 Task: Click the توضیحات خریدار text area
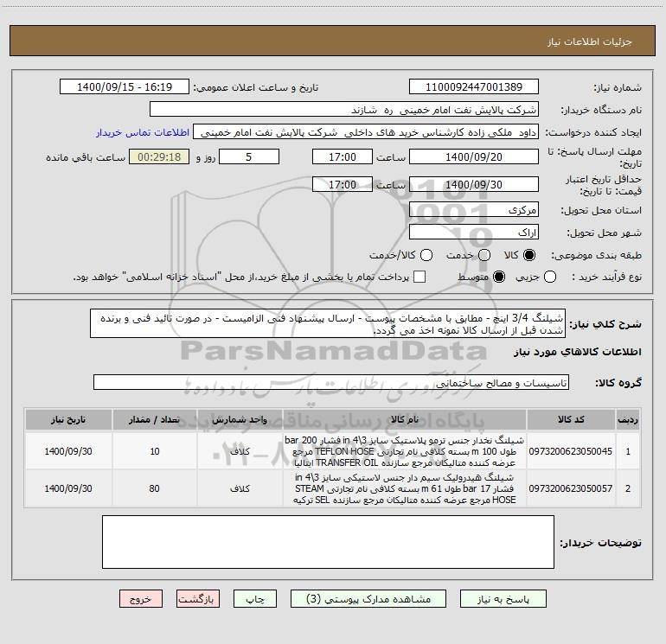click(x=328, y=542)
